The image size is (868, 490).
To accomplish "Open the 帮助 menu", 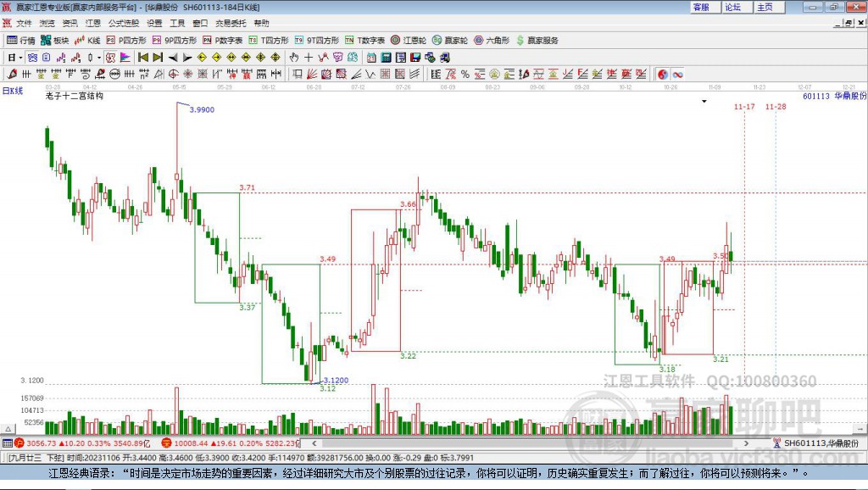I will 261,23.
